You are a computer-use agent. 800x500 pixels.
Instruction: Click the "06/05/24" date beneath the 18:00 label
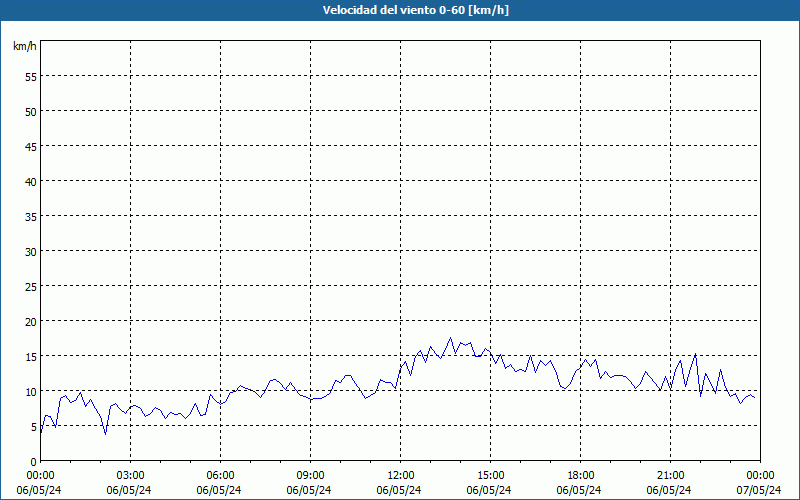(x=579, y=490)
